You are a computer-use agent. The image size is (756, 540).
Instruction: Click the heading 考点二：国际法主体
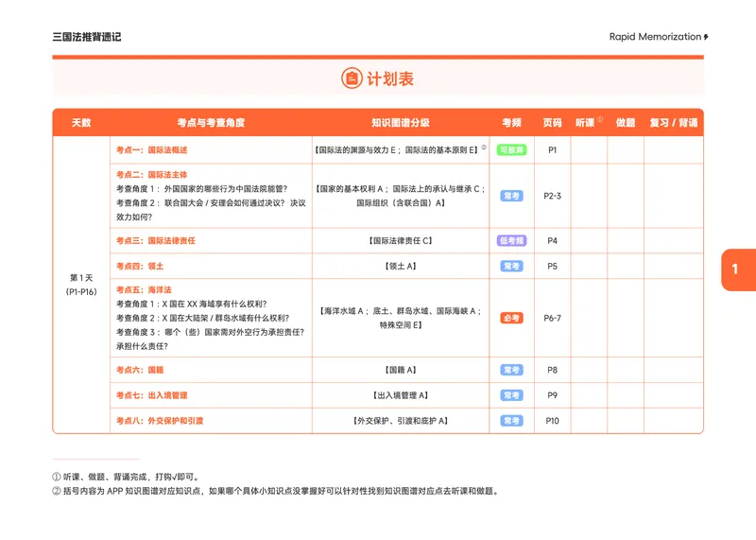click(x=151, y=175)
